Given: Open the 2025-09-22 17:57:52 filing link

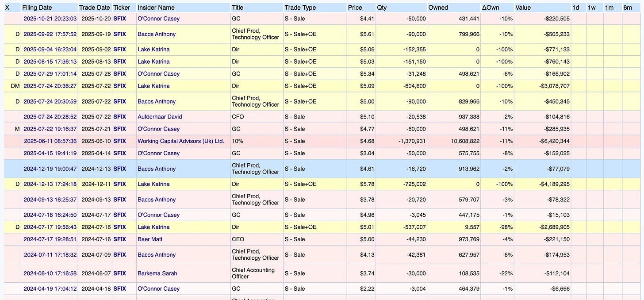Looking at the screenshot, I should point(50,34).
